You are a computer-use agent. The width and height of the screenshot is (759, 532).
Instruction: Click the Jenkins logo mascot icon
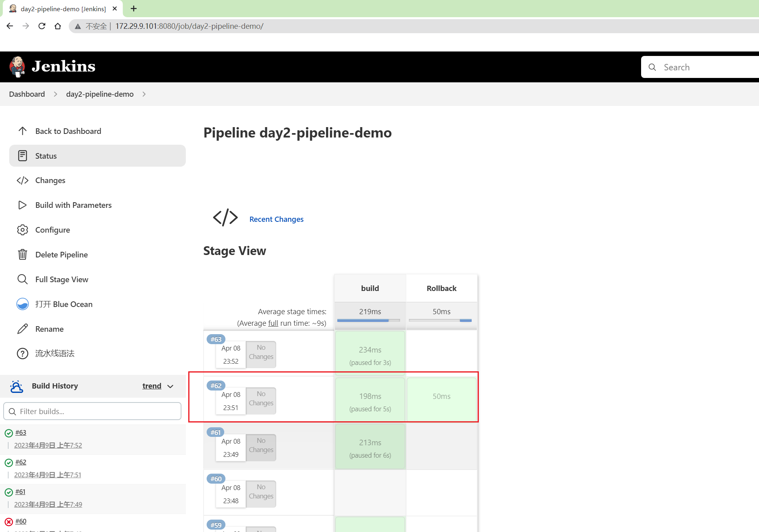(17, 67)
